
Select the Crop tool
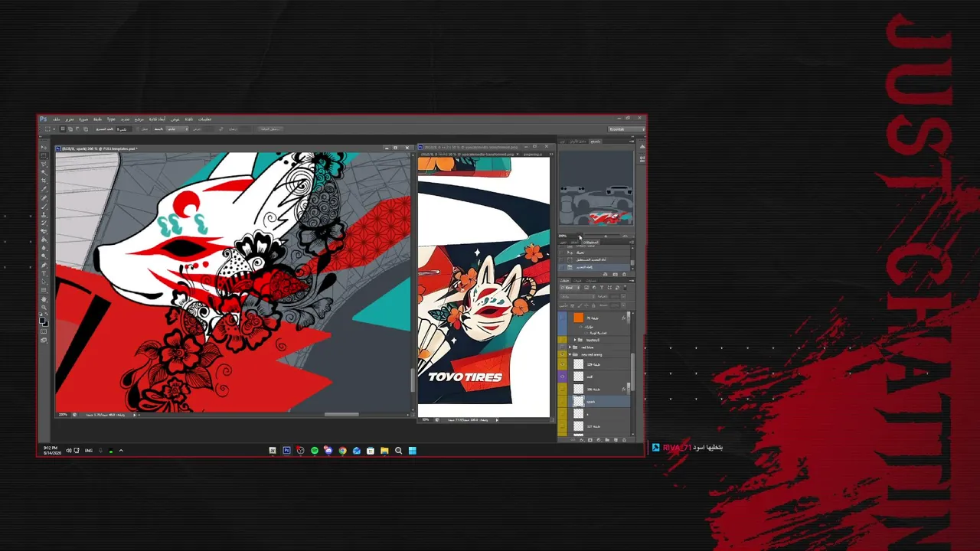(44, 181)
